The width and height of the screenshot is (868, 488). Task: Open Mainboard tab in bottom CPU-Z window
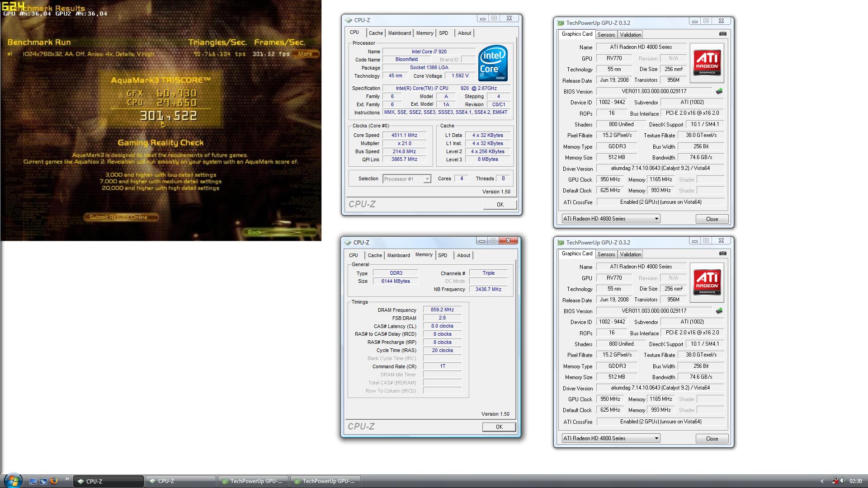[x=399, y=255]
